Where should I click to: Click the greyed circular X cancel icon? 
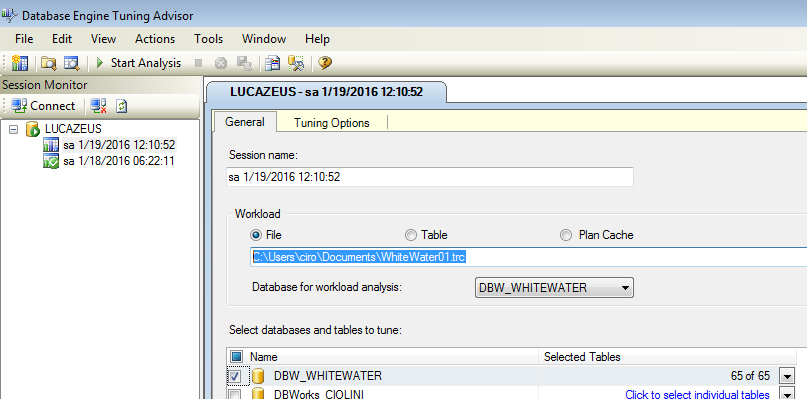(221, 63)
